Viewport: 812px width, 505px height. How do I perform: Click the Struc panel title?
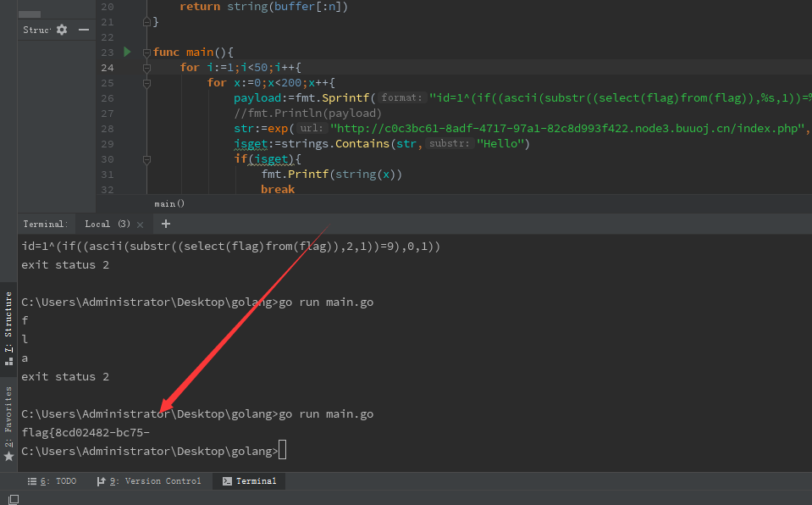point(36,30)
